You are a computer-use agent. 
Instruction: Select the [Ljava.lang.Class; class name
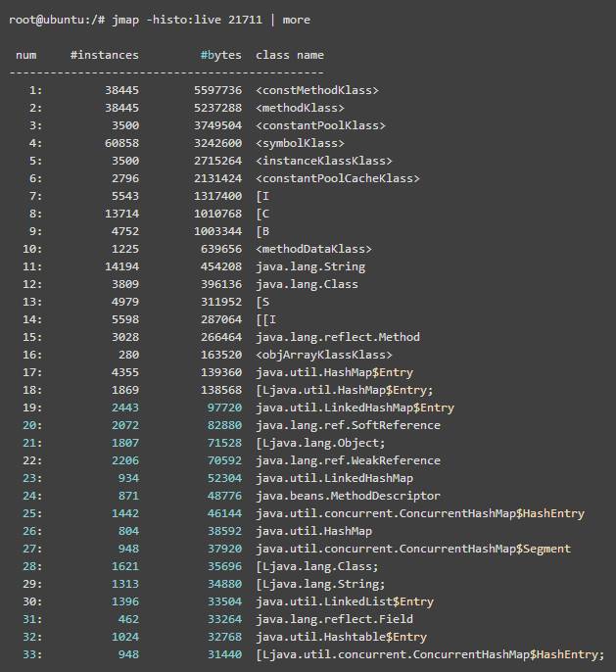point(317,566)
